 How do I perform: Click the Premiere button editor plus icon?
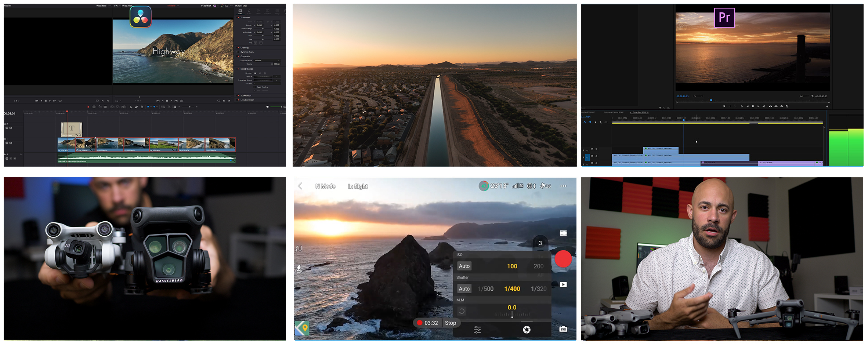827,106
